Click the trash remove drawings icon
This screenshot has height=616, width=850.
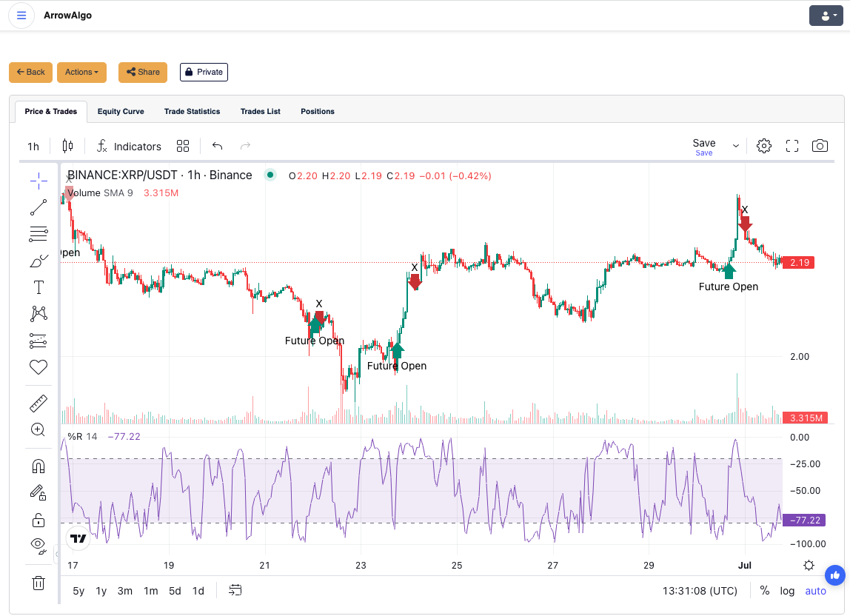(39, 583)
